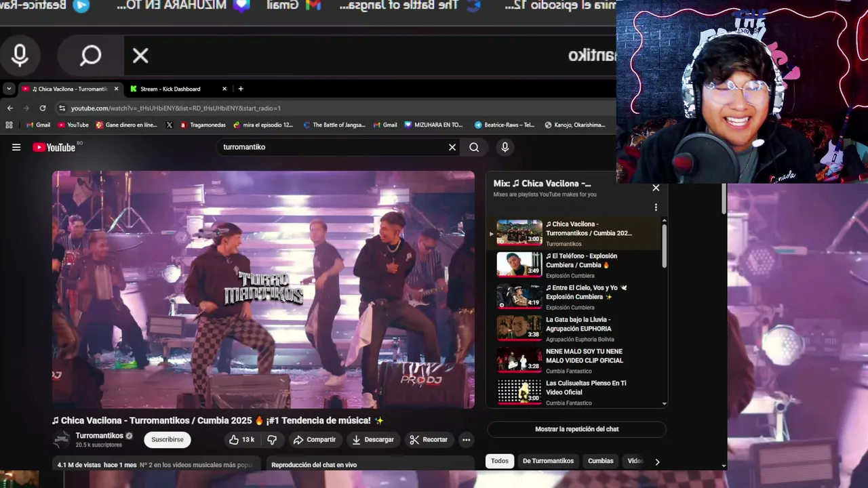This screenshot has width=868, height=488.
Task: Open MIZUHARA EN TO bookmark
Action: (x=434, y=125)
